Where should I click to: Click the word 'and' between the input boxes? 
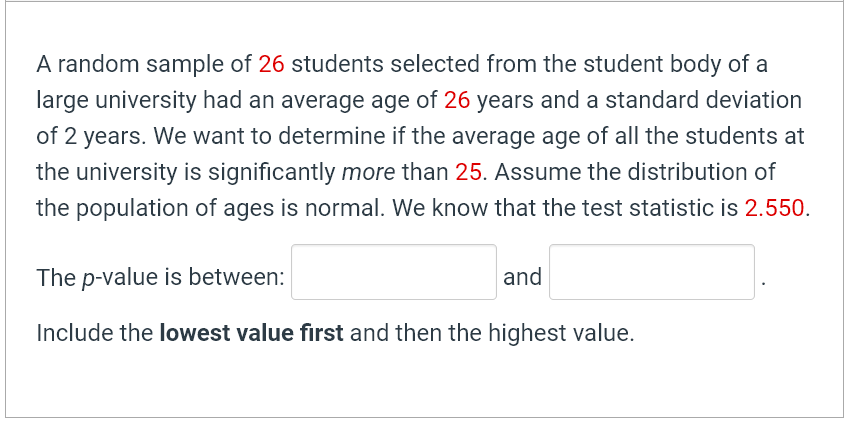pos(522,277)
